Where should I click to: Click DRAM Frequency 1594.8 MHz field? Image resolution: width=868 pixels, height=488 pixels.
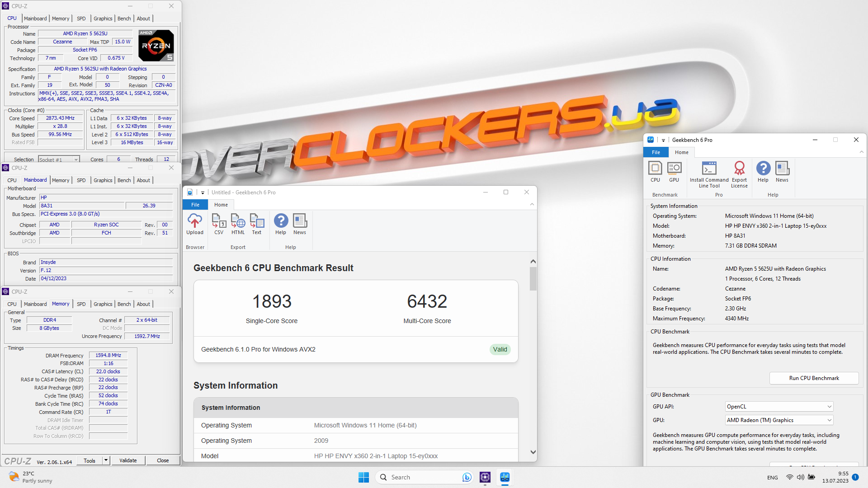[x=108, y=356]
